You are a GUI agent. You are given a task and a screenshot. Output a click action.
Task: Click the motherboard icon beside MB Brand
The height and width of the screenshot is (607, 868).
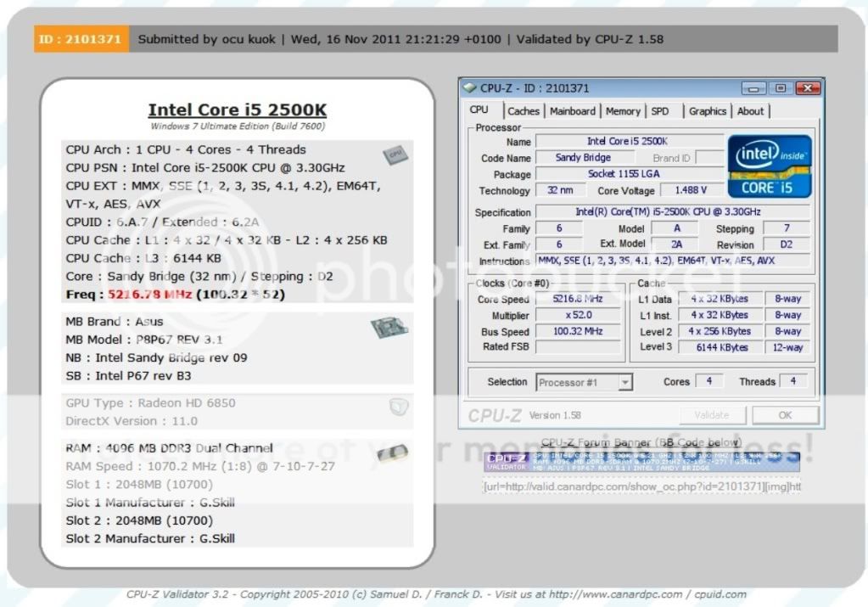pos(389,327)
